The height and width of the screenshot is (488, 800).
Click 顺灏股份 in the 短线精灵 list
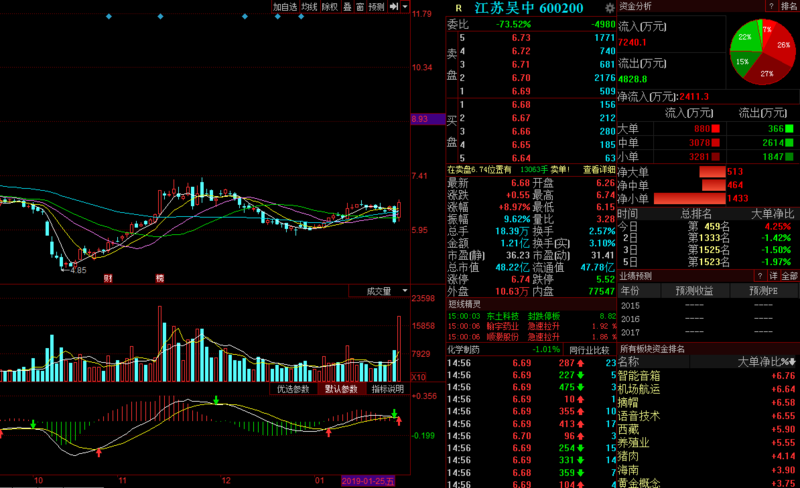(502, 337)
